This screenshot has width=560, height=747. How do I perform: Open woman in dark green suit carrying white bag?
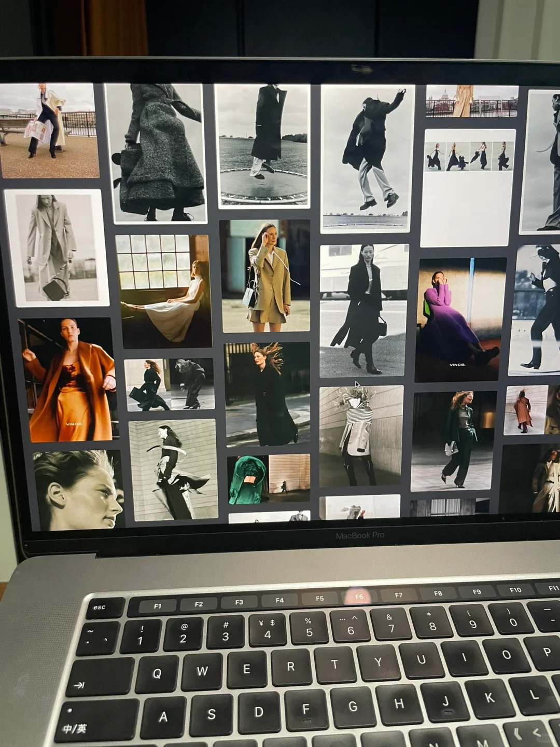coord(454,441)
